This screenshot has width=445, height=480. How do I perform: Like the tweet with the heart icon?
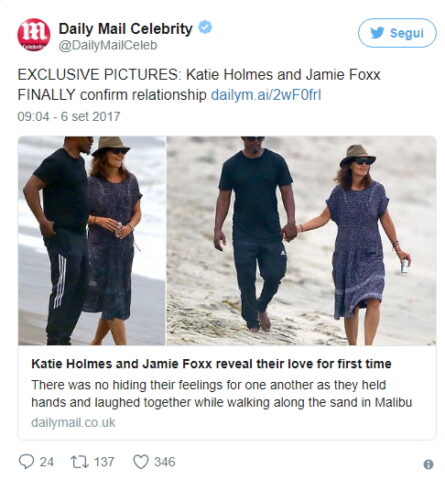(x=141, y=462)
